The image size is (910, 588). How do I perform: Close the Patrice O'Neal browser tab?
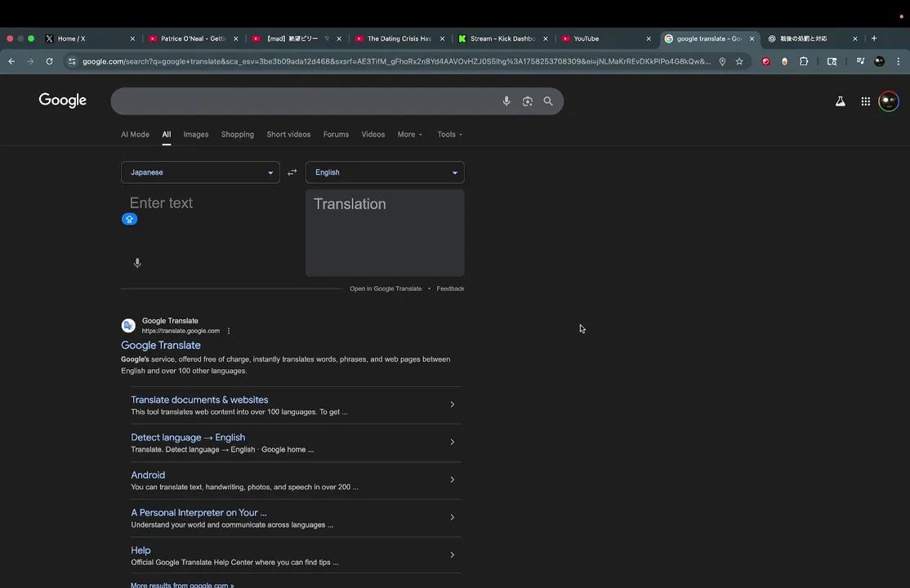(x=235, y=38)
